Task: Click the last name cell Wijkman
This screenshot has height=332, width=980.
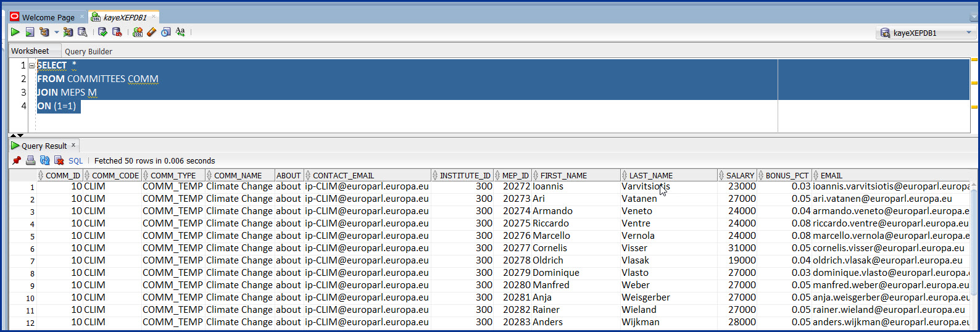Action: [669, 322]
